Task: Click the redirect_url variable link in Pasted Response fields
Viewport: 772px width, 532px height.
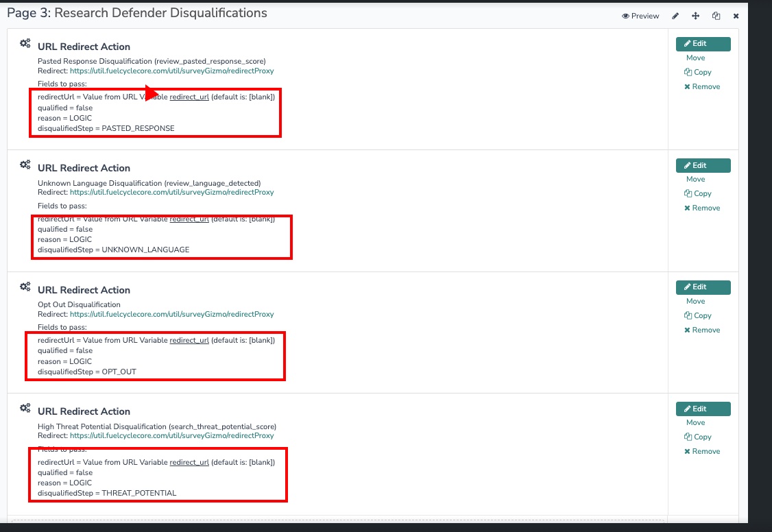Action: click(190, 97)
